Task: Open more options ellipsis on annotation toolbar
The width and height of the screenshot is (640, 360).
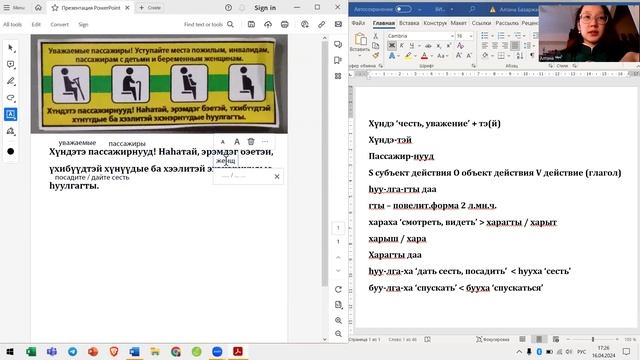Action: tap(265, 142)
